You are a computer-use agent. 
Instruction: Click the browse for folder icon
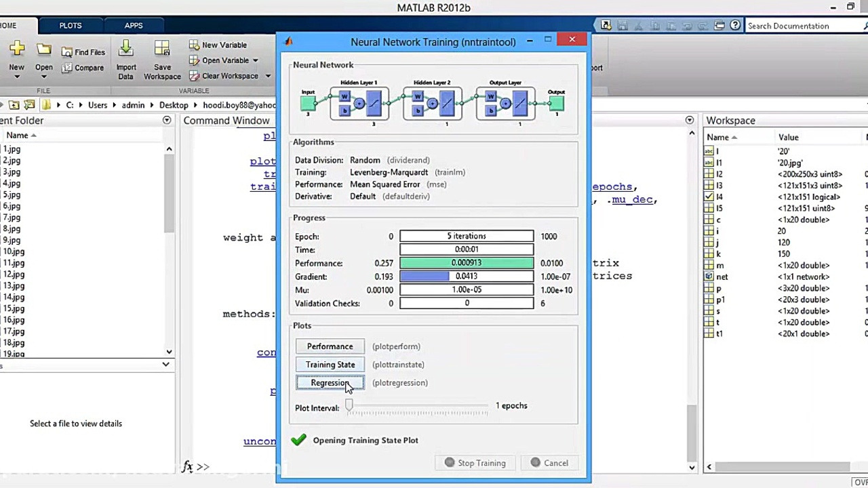(x=29, y=105)
